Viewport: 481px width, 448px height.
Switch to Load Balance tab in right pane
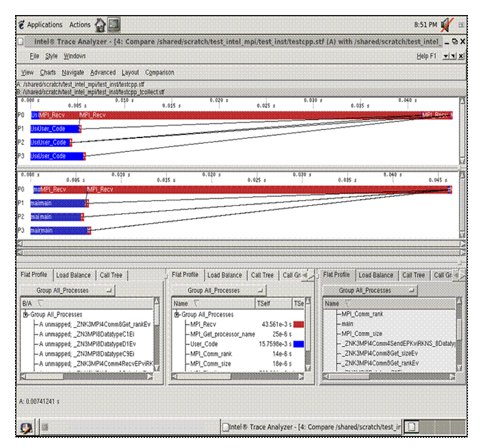tap(376, 276)
